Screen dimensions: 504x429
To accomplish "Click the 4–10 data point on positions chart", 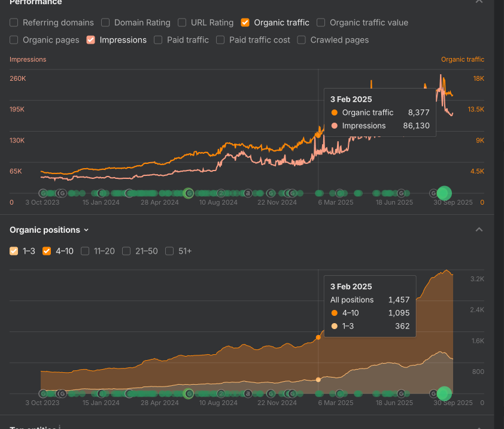I will pyautogui.click(x=318, y=337).
